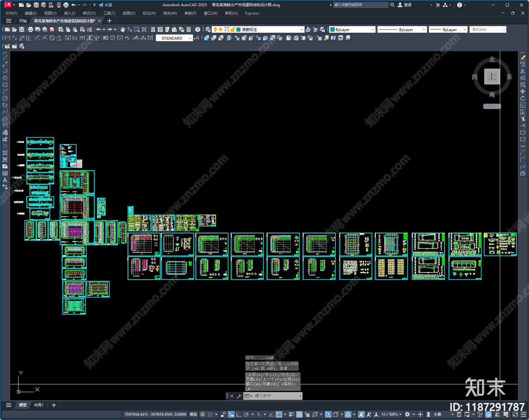
Task: Switch to the 布局1 layout tab
Action: click(x=39, y=405)
